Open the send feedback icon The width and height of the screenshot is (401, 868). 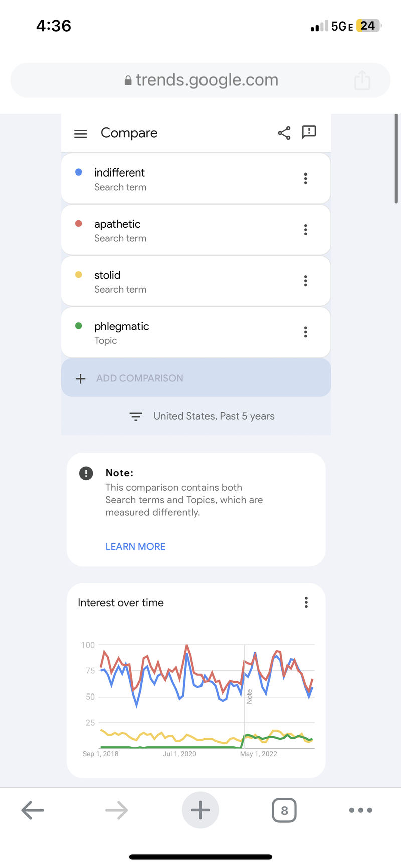tap(309, 132)
